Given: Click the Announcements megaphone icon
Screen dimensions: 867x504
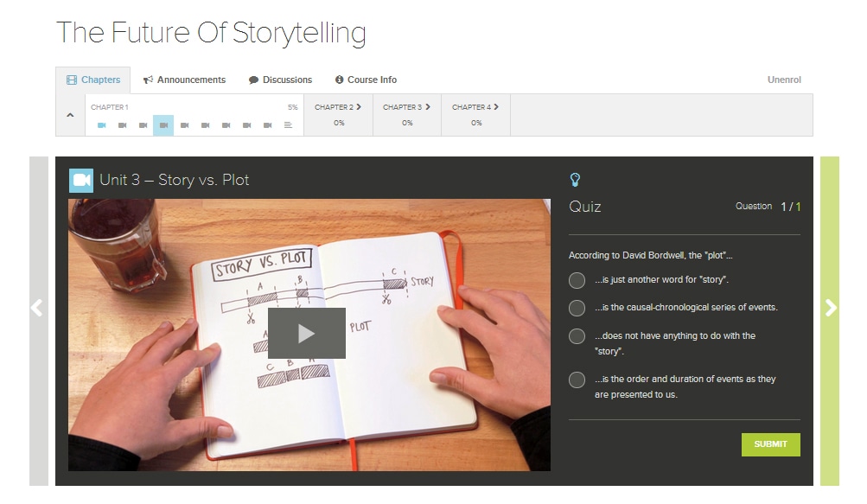Looking at the screenshot, I should point(149,80).
